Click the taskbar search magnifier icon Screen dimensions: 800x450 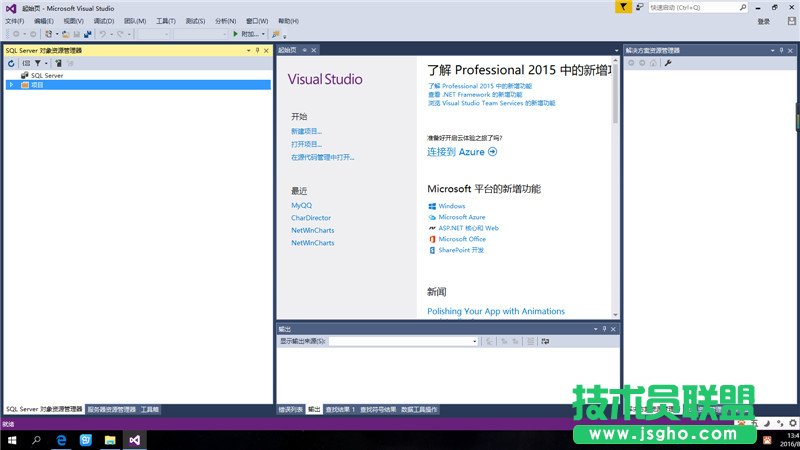click(x=36, y=440)
